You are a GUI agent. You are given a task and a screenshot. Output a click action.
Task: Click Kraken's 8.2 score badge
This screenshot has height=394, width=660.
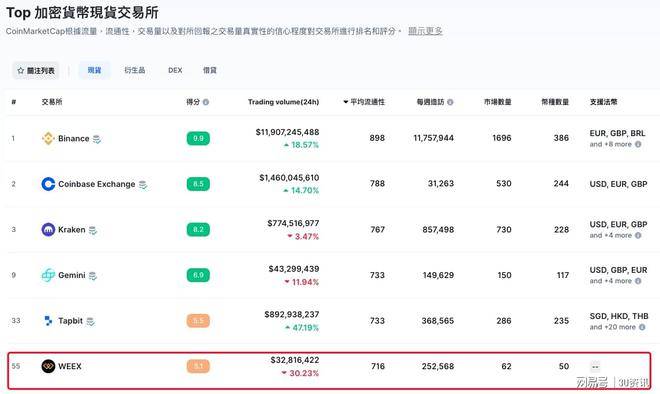(198, 229)
